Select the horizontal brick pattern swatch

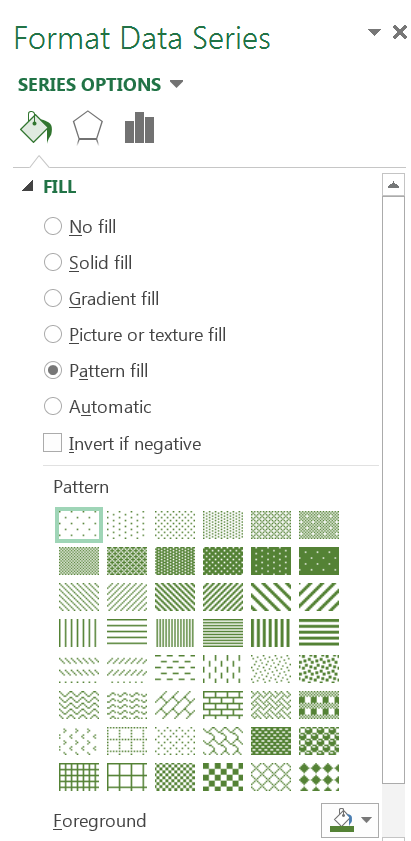pyautogui.click(x=223, y=704)
